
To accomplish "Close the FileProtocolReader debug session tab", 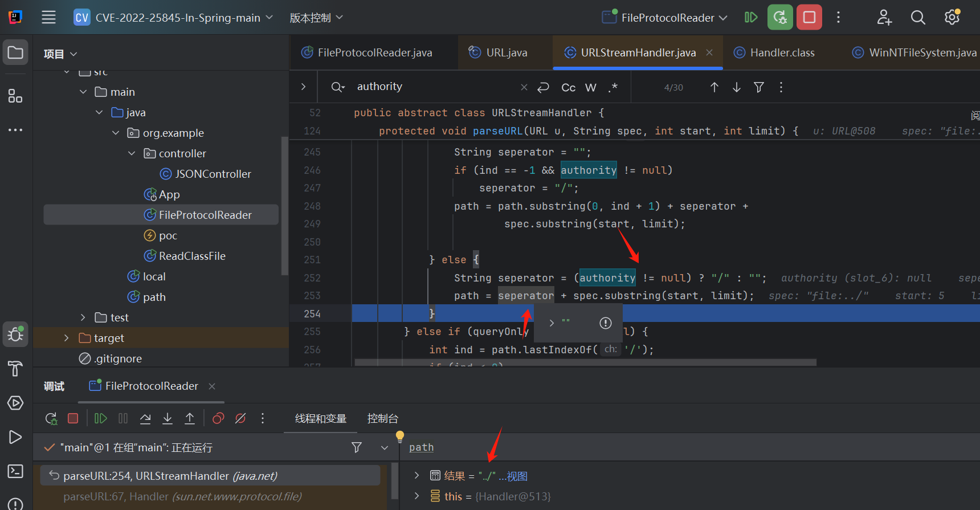I will [212, 386].
